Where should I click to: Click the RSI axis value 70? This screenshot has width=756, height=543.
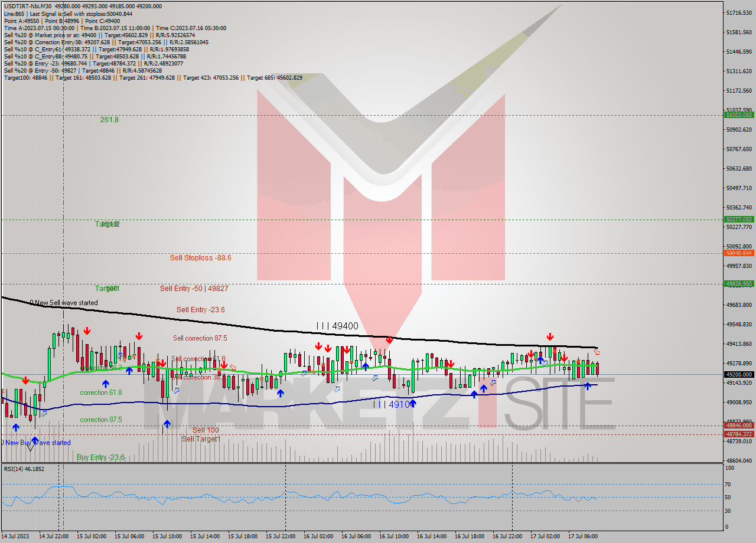[729, 484]
